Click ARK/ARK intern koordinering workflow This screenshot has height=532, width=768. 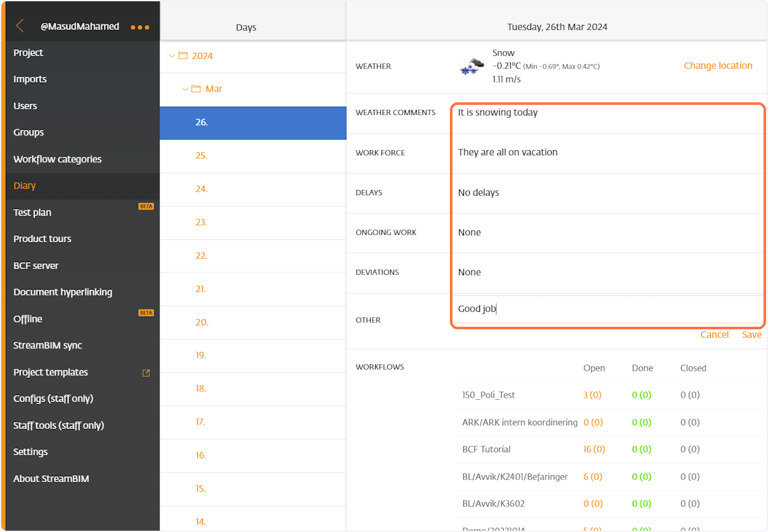pos(520,423)
